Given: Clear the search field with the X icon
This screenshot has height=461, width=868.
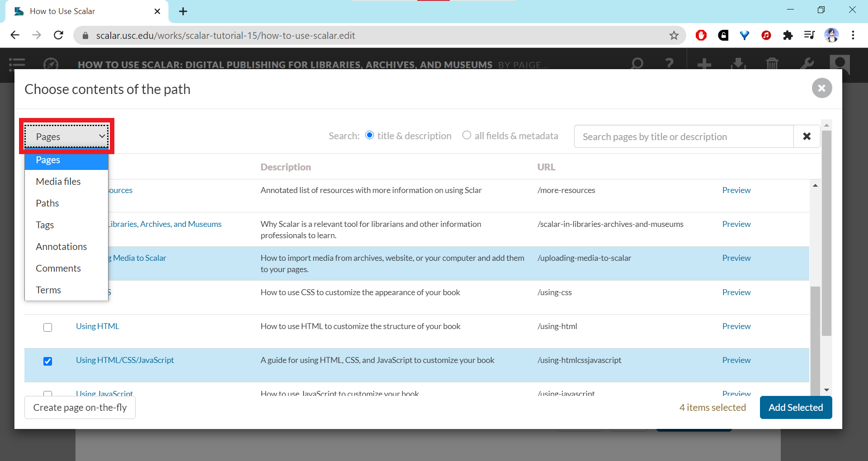Looking at the screenshot, I should coord(807,136).
